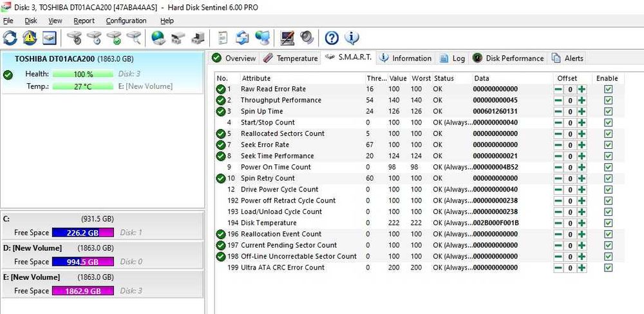Click the globe with monitor network icon
The image size is (644, 314).
(x=262, y=38)
